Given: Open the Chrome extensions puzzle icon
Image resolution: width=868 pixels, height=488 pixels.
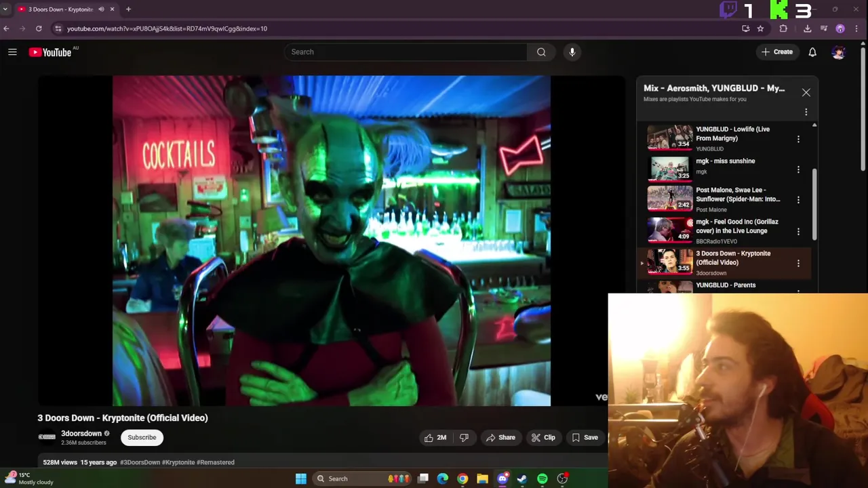Looking at the screenshot, I should [x=783, y=28].
